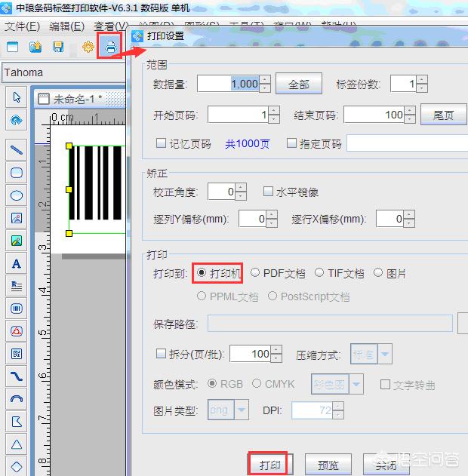The width and height of the screenshot is (468, 476).
Task: Open the 编辑(E) menu
Action: [x=66, y=26]
